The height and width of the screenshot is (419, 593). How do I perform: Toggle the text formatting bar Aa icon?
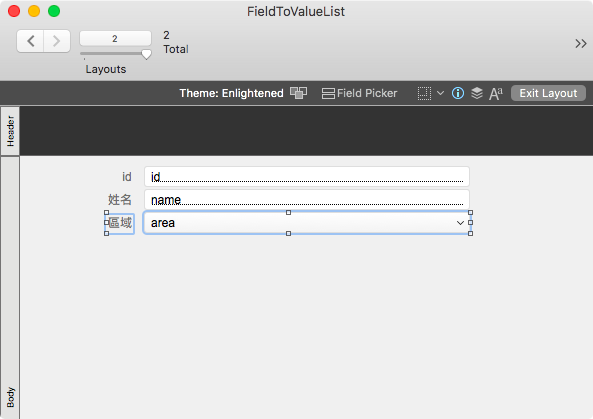coord(496,93)
